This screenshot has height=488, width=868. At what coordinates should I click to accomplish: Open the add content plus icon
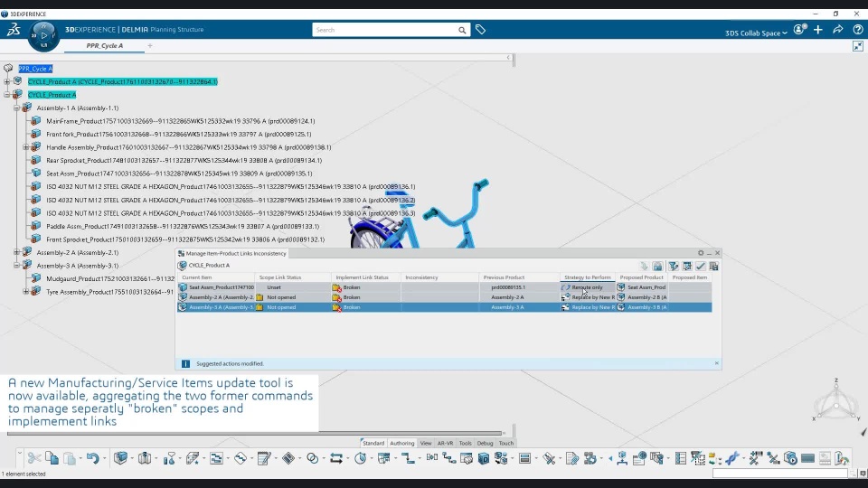(818, 30)
